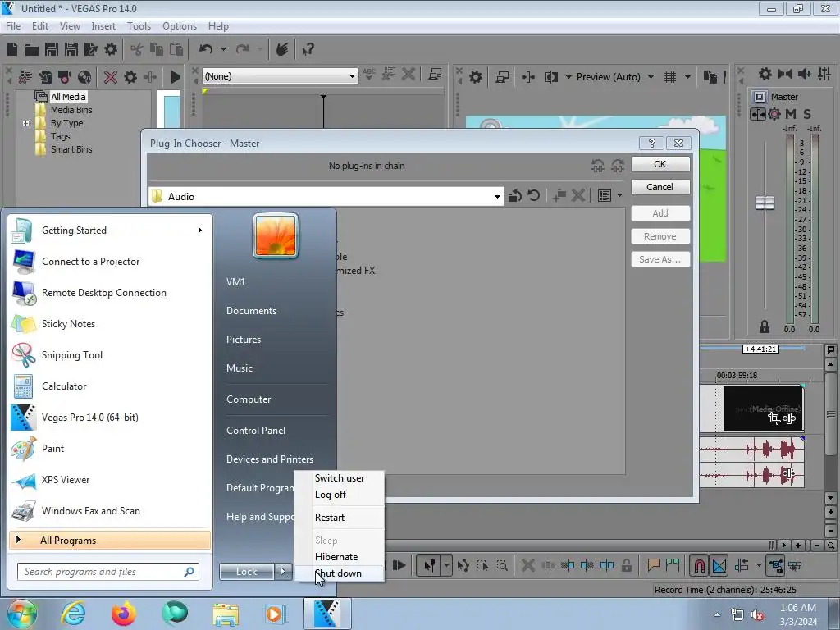The image size is (840, 630).
Task: Select the Normal Edit tool
Action: (x=430, y=566)
